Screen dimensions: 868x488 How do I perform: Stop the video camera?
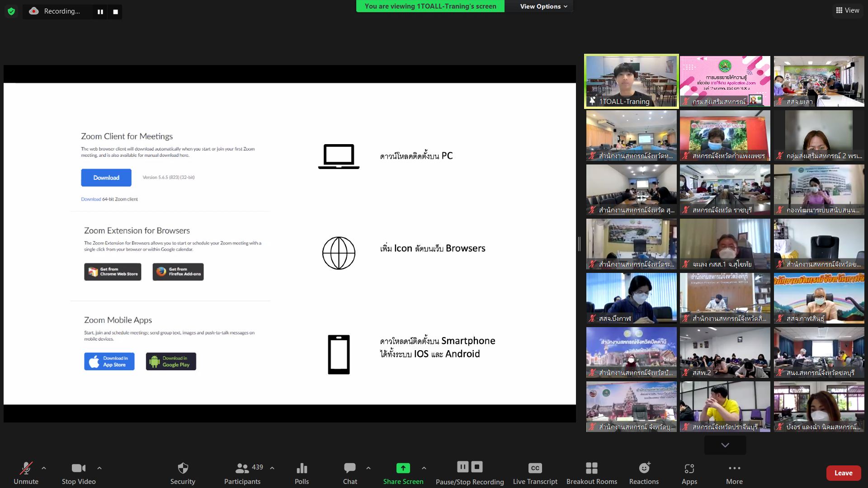click(79, 473)
